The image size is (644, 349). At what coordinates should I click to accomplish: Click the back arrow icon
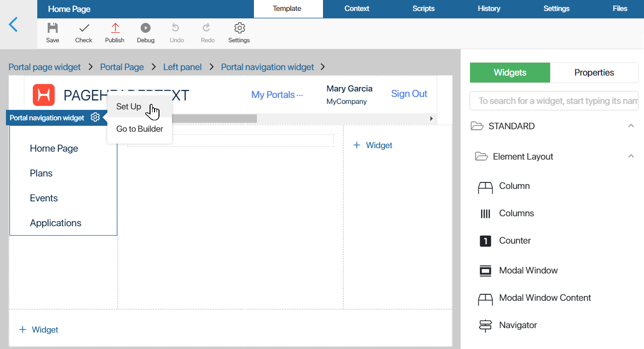[x=13, y=24]
